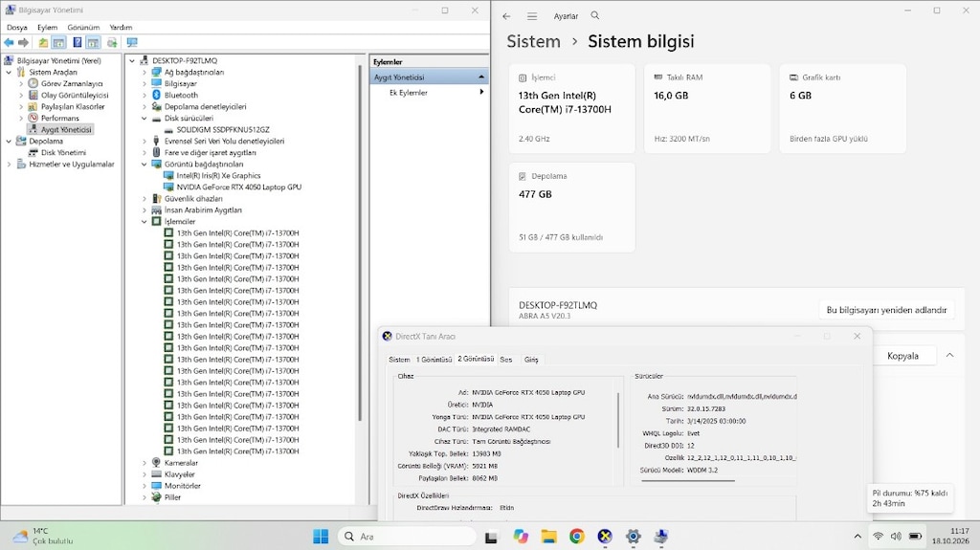The image size is (980, 550).
Task: Click the Güvenlik cihazları icon
Action: pyautogui.click(x=156, y=199)
